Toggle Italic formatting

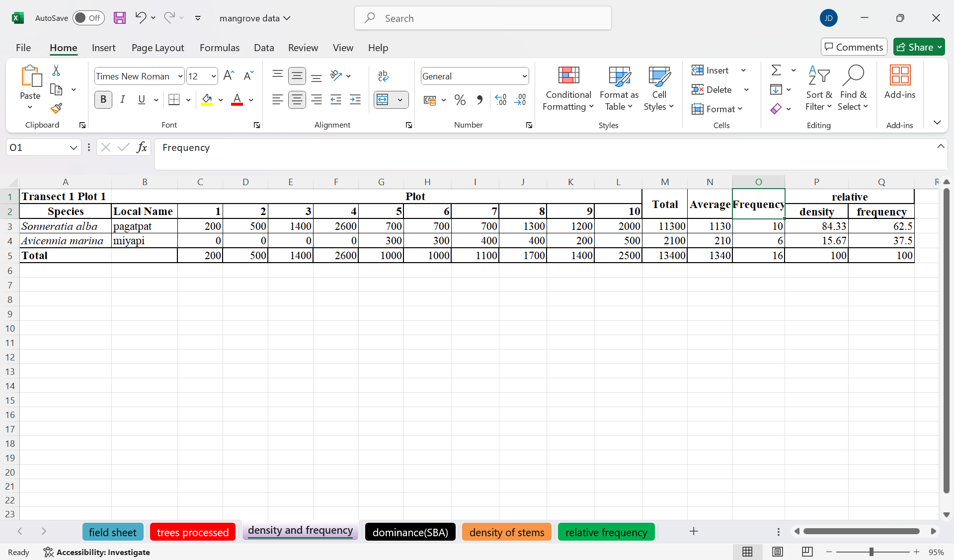coord(123,100)
